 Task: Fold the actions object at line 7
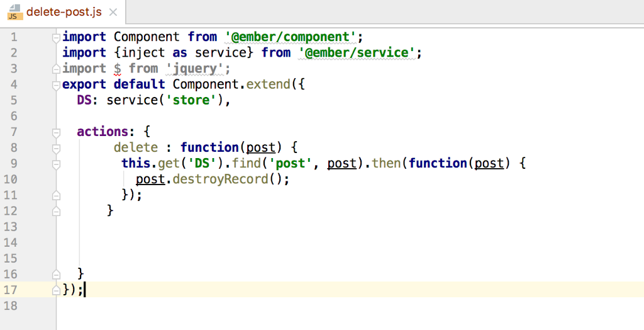(x=56, y=132)
